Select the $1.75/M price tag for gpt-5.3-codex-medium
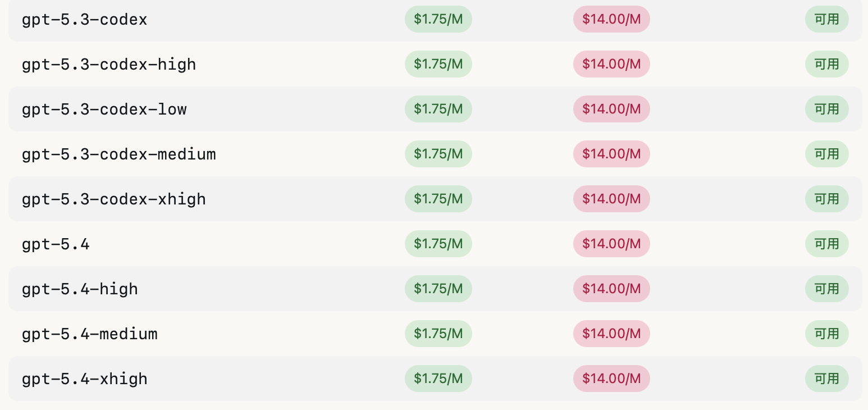Screen dimensions: 868x410 (438, 154)
